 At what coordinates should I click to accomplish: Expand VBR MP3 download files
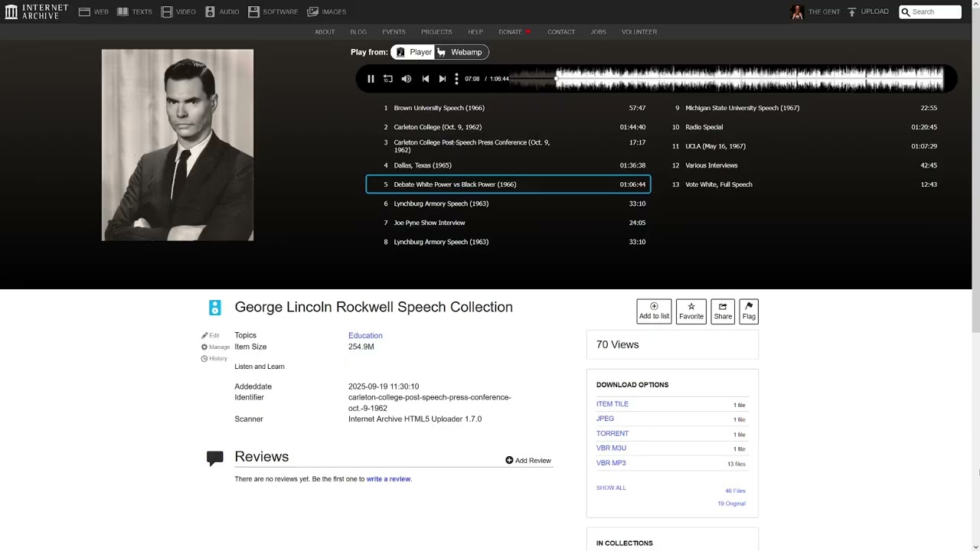tap(611, 463)
